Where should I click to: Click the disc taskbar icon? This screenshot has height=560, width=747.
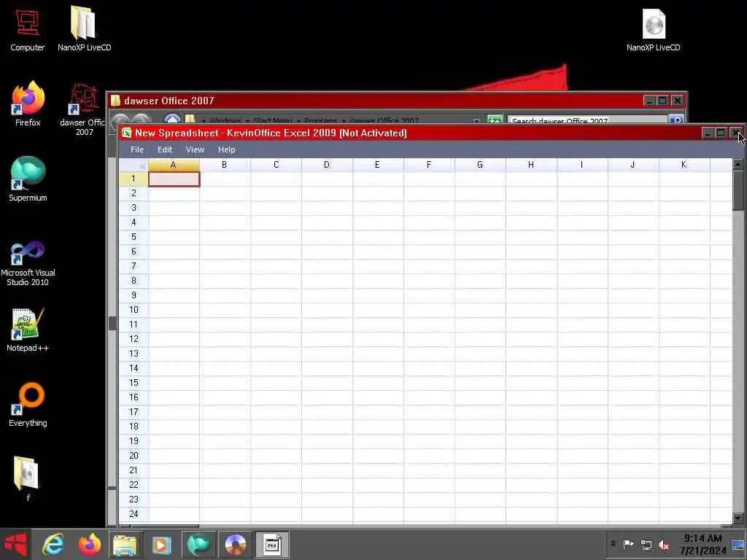pyautogui.click(x=236, y=544)
